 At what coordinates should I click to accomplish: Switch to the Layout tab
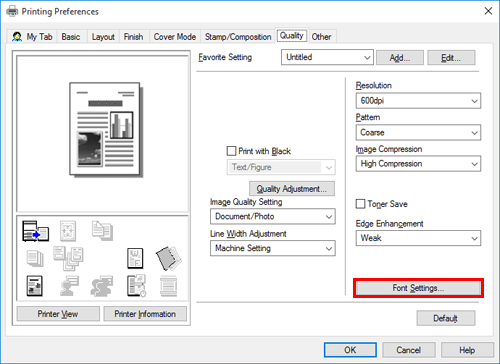point(103,37)
